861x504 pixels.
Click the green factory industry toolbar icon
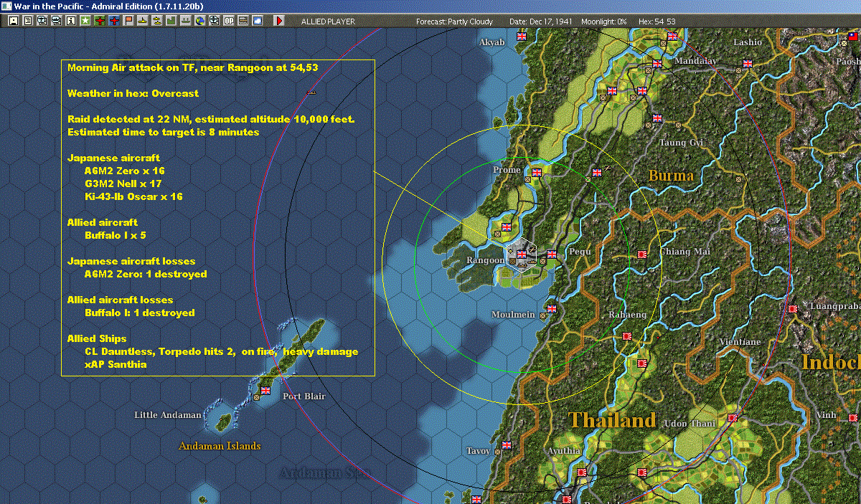click(171, 21)
